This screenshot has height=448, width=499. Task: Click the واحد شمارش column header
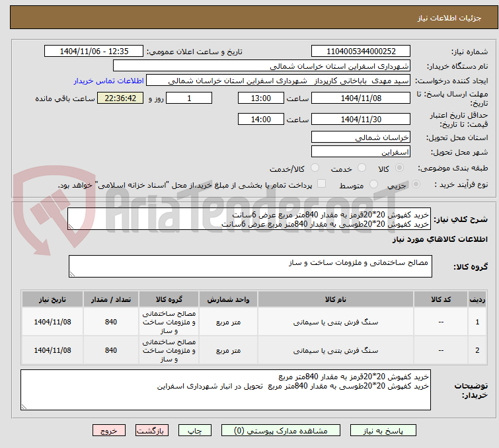coord(228,299)
